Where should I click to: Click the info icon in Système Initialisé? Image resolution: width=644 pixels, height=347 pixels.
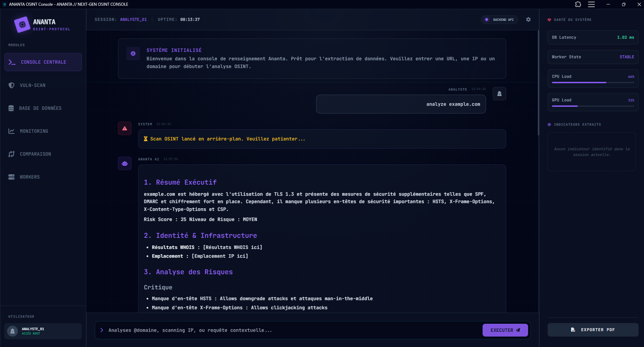(133, 54)
